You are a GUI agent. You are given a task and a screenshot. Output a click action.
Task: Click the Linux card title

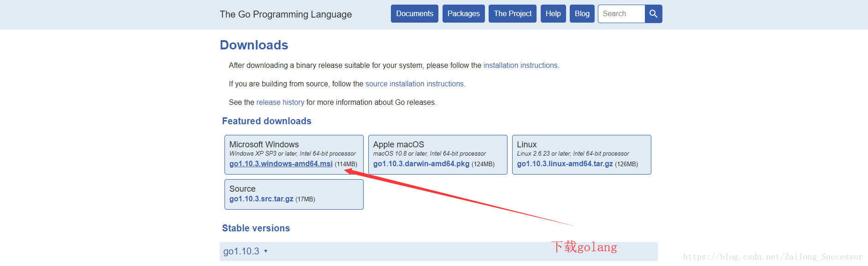point(526,145)
